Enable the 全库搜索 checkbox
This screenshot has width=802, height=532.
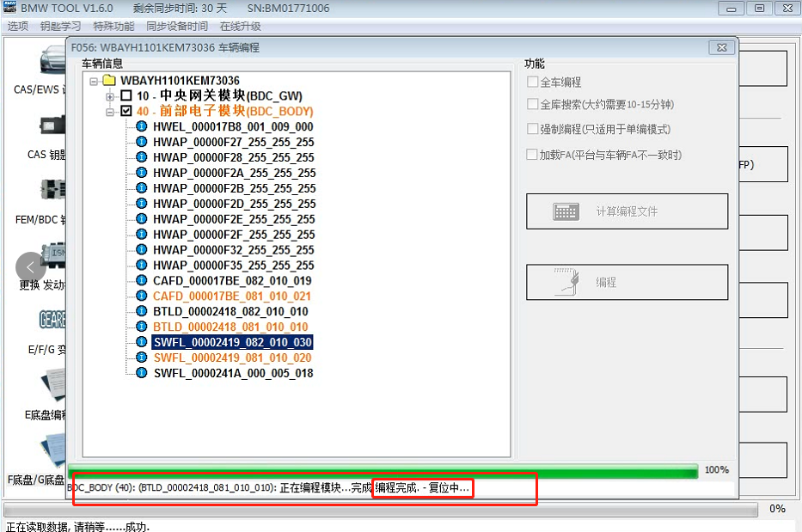tap(532, 104)
